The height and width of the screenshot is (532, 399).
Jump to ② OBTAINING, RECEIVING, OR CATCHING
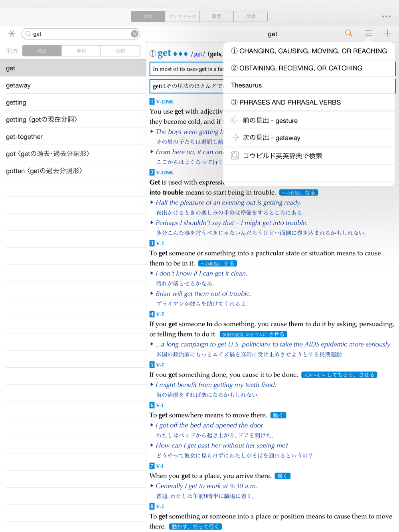[309, 68]
